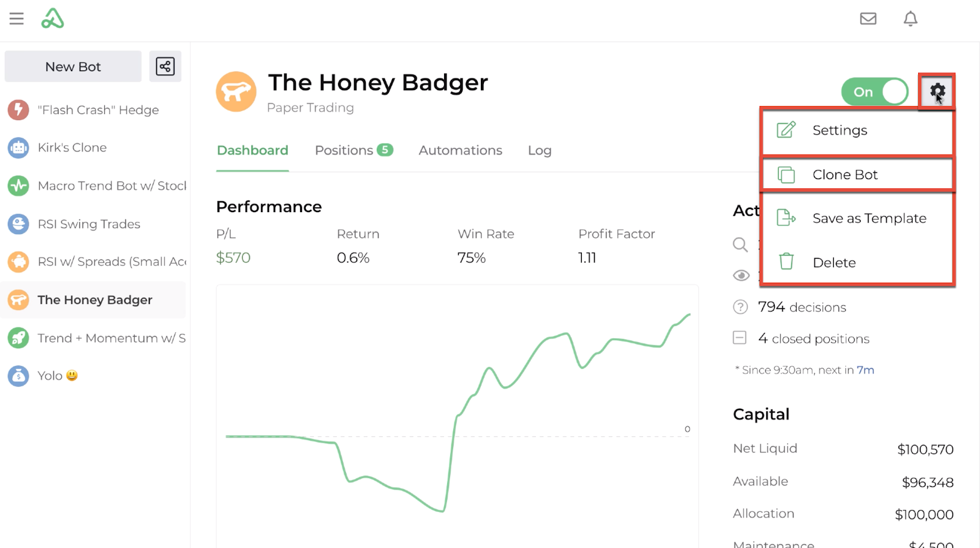Click the green app logo
Image resolution: width=980 pixels, height=548 pixels.
coord(53,19)
